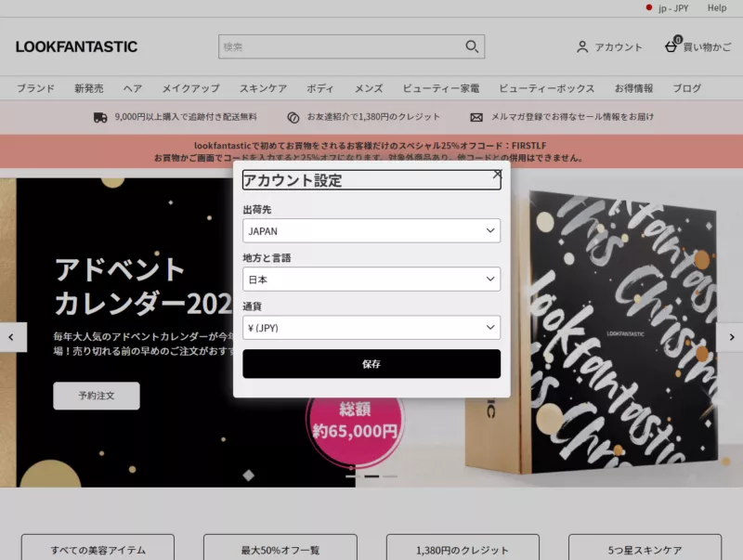Click the 保存 save button
This screenshot has width=743, height=560.
coord(371,363)
